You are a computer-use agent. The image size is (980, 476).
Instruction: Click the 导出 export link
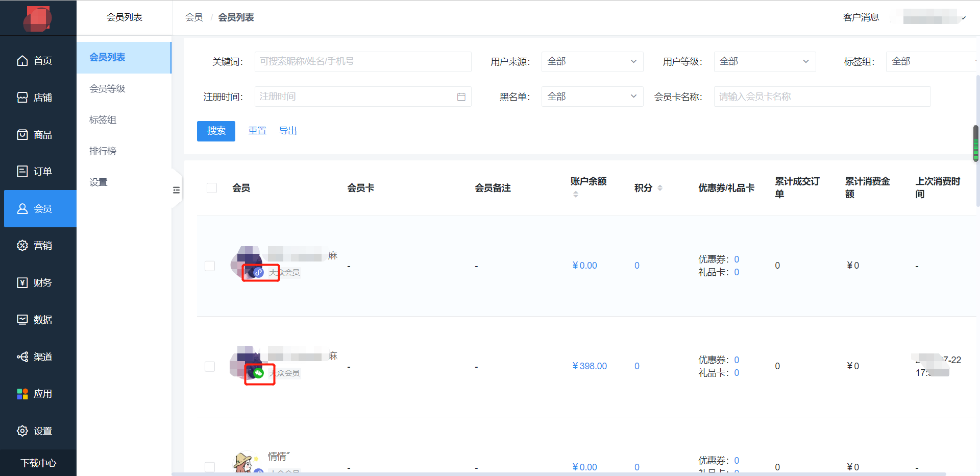[x=288, y=131]
